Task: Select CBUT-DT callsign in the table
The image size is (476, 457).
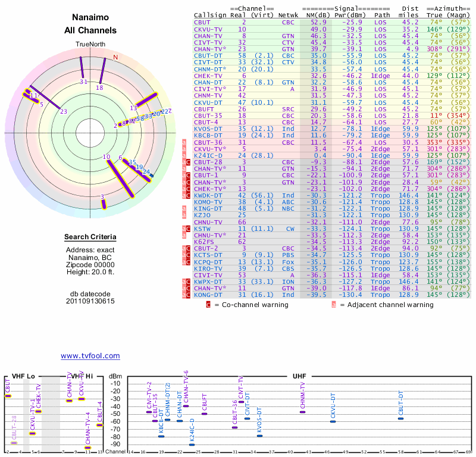Action: pyautogui.click(x=208, y=55)
